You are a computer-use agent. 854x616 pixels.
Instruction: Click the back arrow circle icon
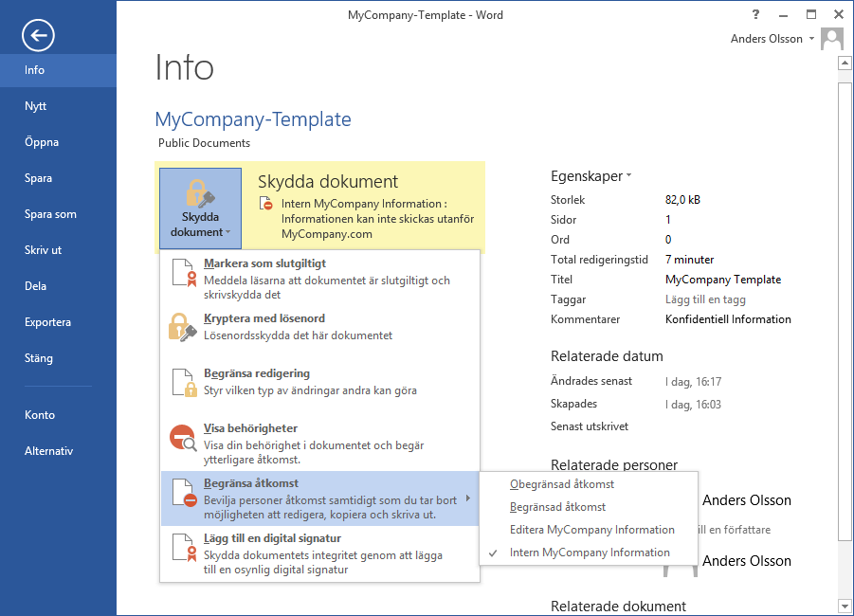coord(39,36)
